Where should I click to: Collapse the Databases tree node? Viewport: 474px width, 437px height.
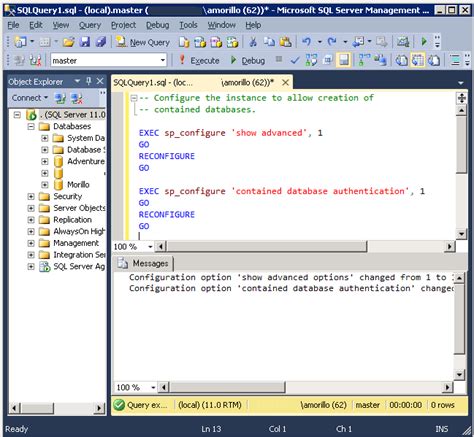coord(31,126)
